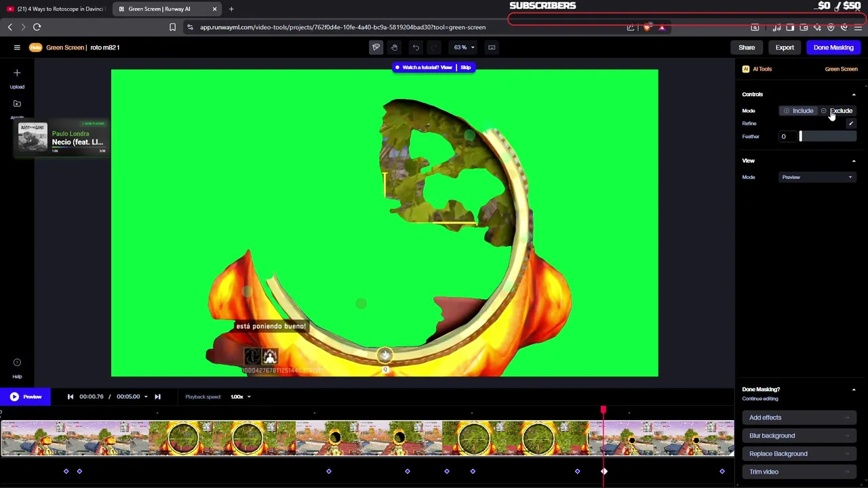Open the duration 00:05.00 dropdown arrow
The height and width of the screenshot is (488, 868).
[x=145, y=396]
